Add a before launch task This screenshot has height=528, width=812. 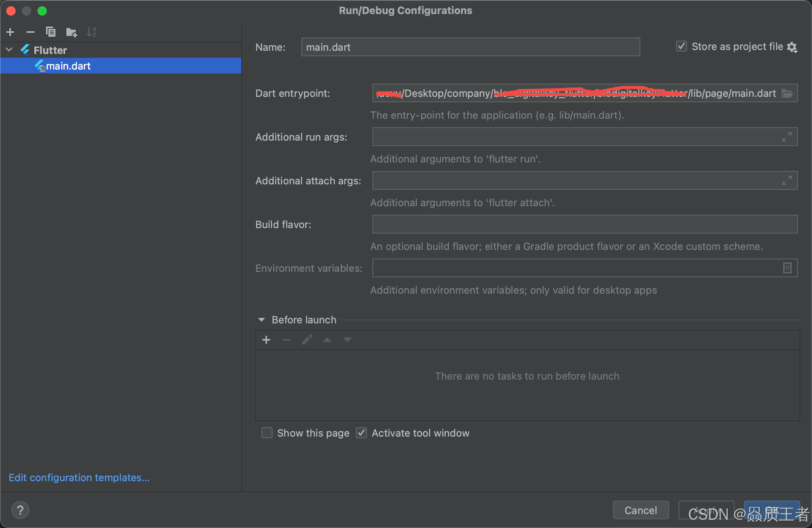pos(266,340)
